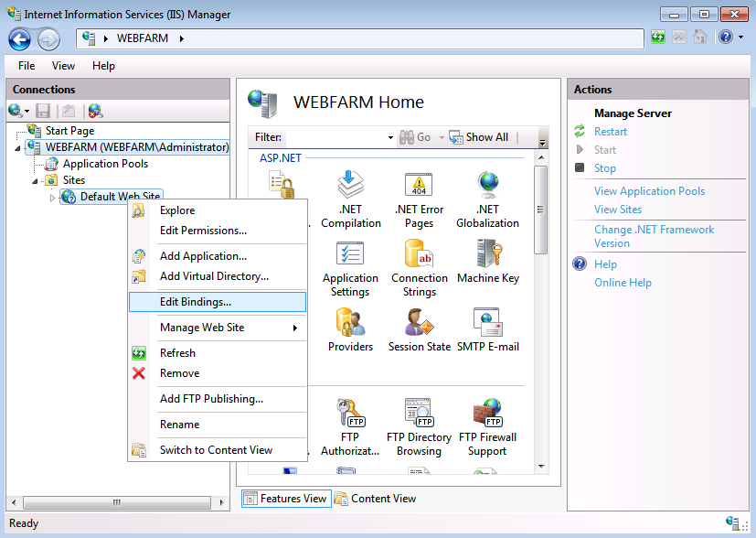This screenshot has width=756, height=538.
Task: Choose Rename from the context menu
Action: point(218,425)
